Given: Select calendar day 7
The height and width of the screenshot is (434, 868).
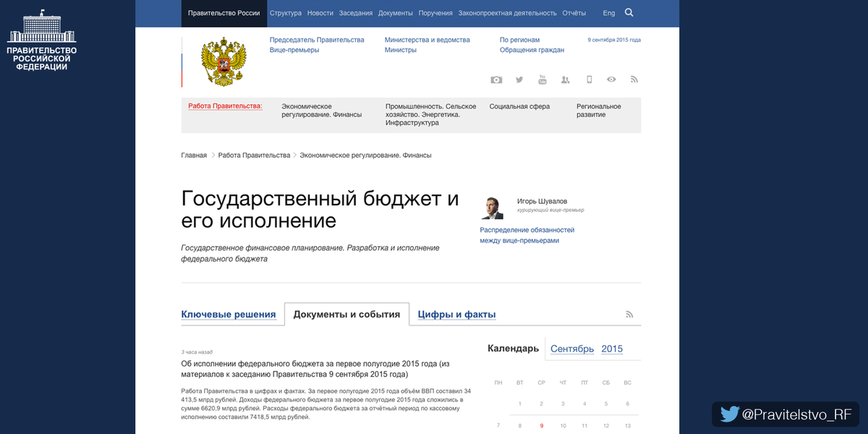Looking at the screenshot, I should coord(498,426).
